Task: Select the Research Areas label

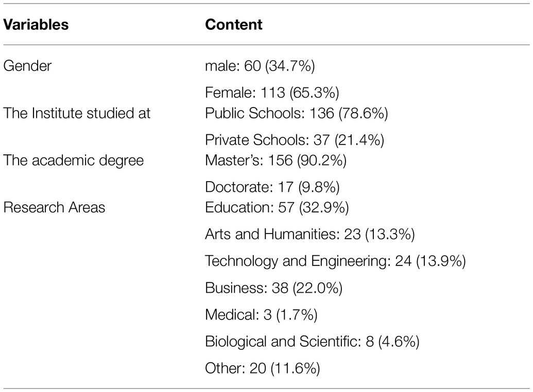Action: point(55,207)
